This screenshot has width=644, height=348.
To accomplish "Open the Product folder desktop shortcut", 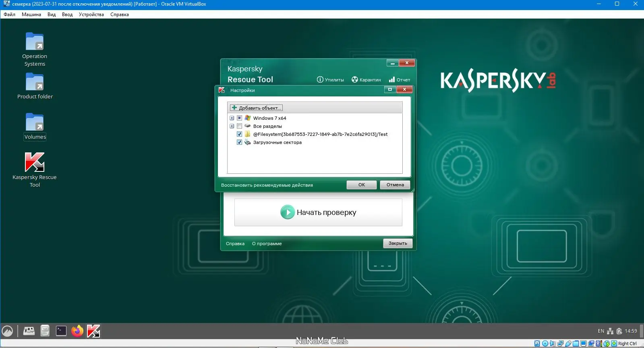I will 35,86.
